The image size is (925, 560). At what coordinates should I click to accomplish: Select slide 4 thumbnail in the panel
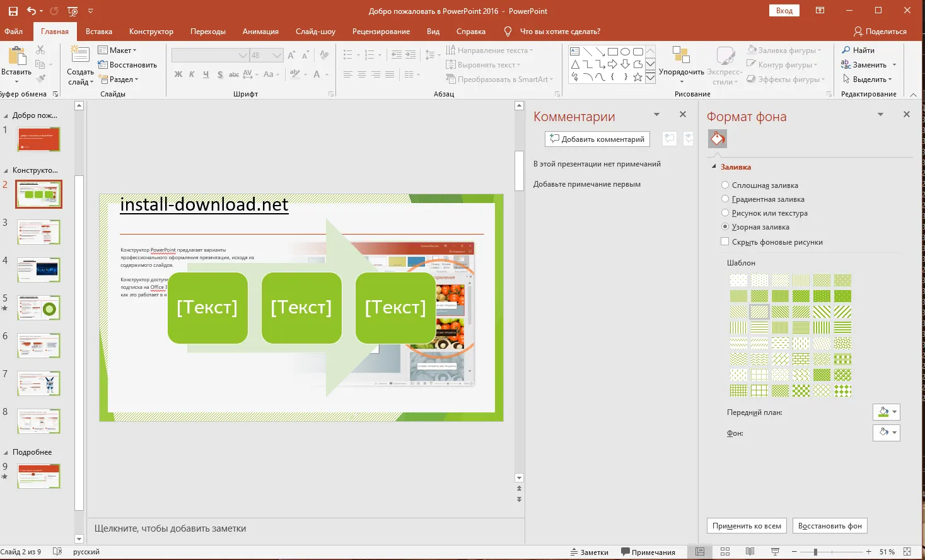pyautogui.click(x=38, y=270)
